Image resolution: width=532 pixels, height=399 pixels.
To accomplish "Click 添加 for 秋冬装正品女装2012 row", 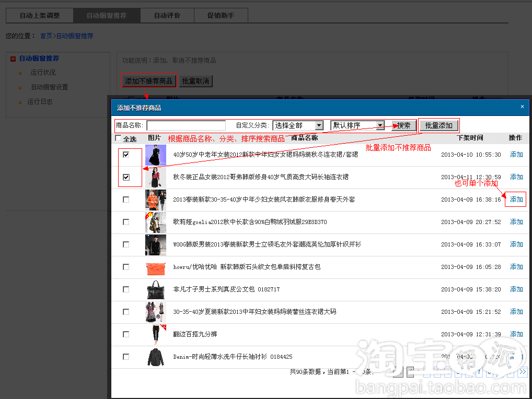I will click(516, 177).
